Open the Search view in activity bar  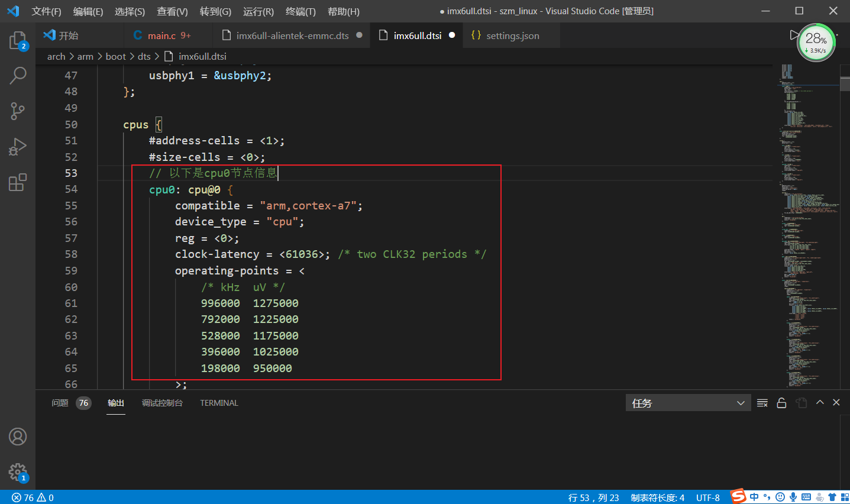coord(18,75)
